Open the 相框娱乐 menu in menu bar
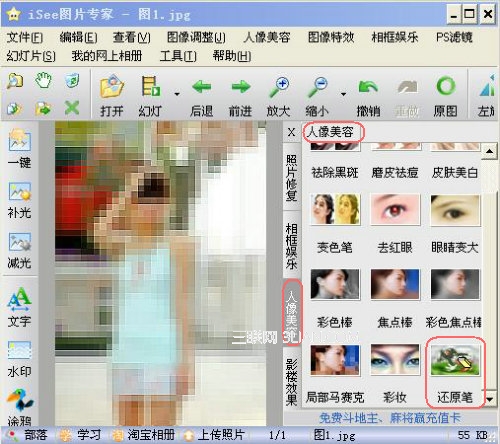 395,37
